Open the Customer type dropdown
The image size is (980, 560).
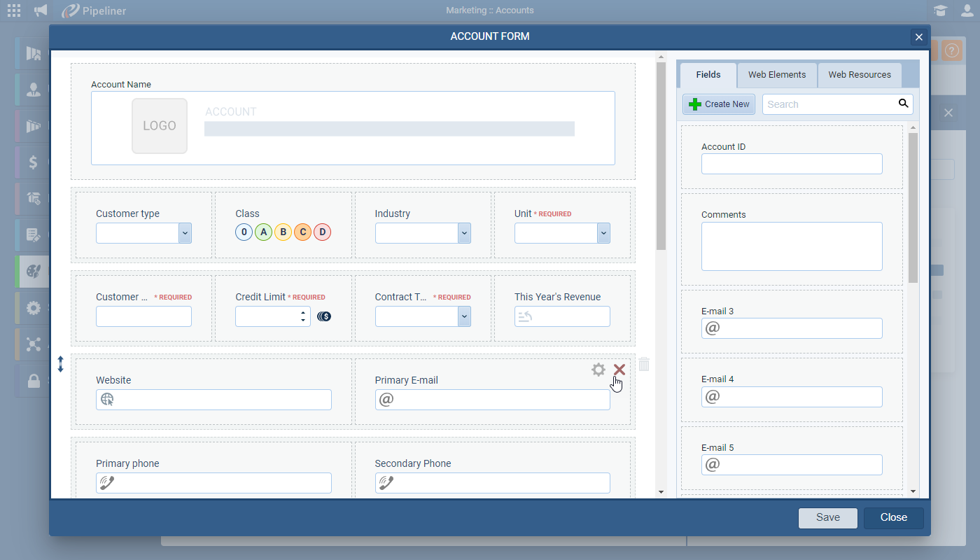(185, 233)
